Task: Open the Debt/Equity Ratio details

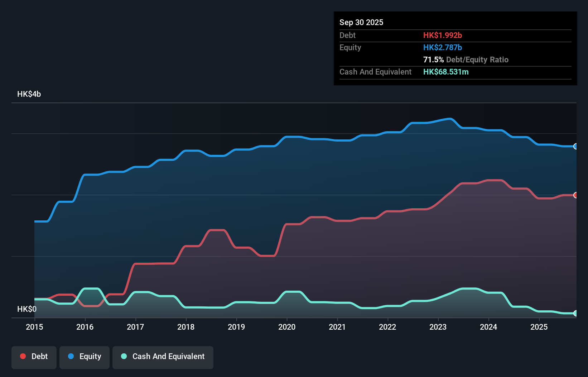Action: tap(466, 59)
